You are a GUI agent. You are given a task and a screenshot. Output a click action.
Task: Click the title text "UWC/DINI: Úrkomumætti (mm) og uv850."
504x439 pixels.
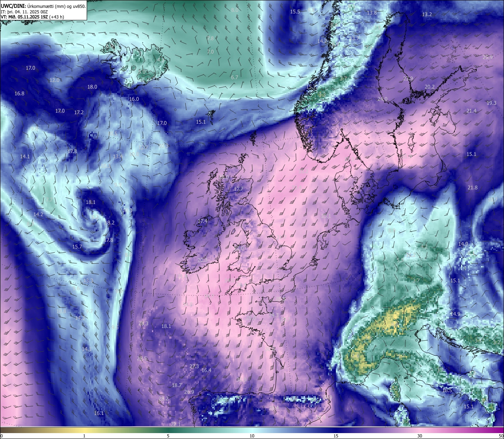pos(43,6)
